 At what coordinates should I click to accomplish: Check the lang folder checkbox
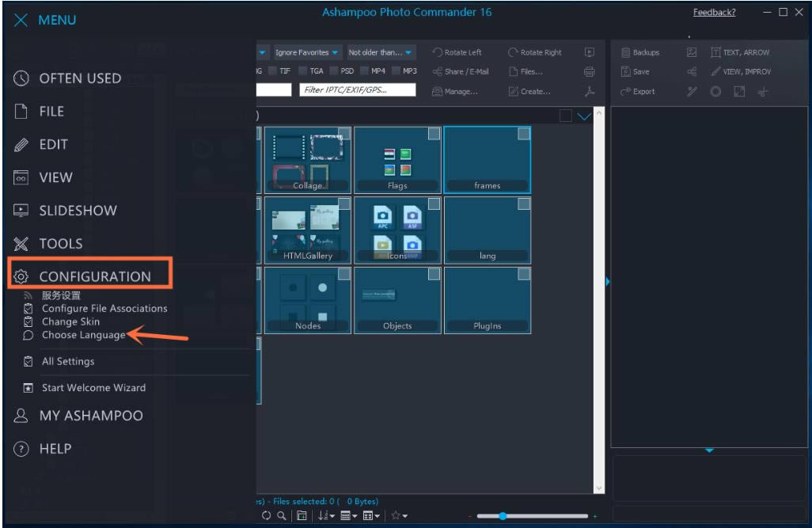pos(524,203)
